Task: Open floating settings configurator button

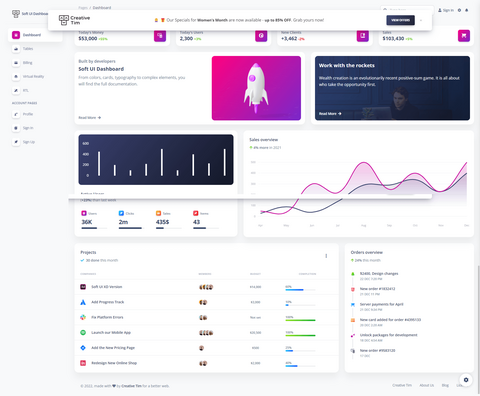Action: tap(466, 380)
